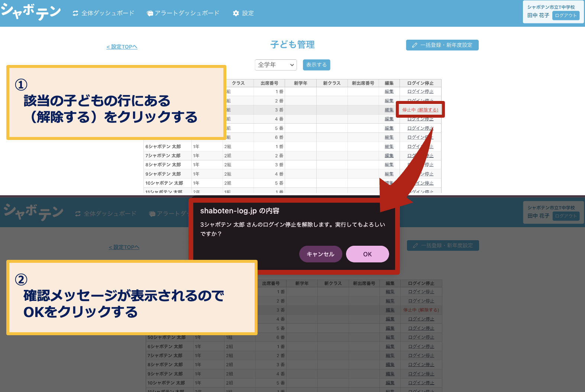The height and width of the screenshot is (392, 585).
Task: Click dimmed シャボテン logo behind the dialog
Action: pyautogui.click(x=33, y=212)
